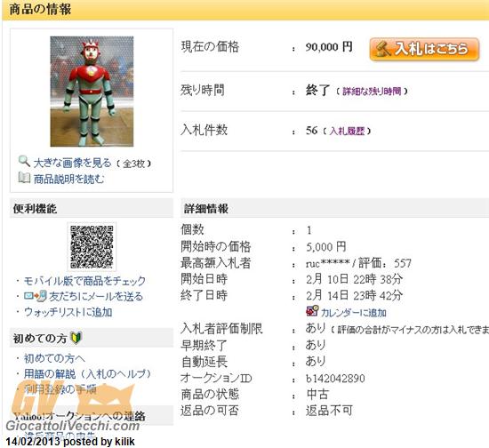Screen dimensions: 489x448
Task: Click the green beginner leaf icon beside 初めての方
Action: (76, 338)
